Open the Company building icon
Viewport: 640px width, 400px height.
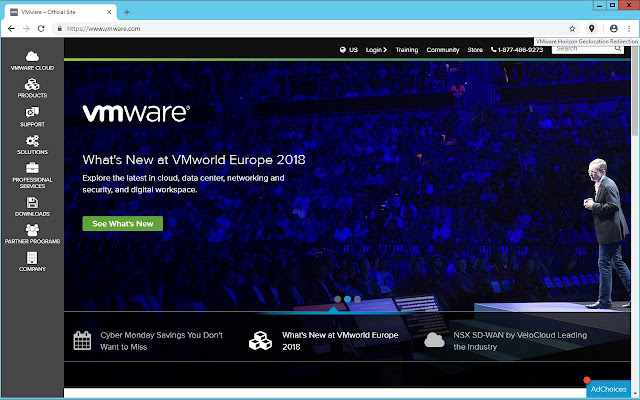pyautogui.click(x=32, y=258)
